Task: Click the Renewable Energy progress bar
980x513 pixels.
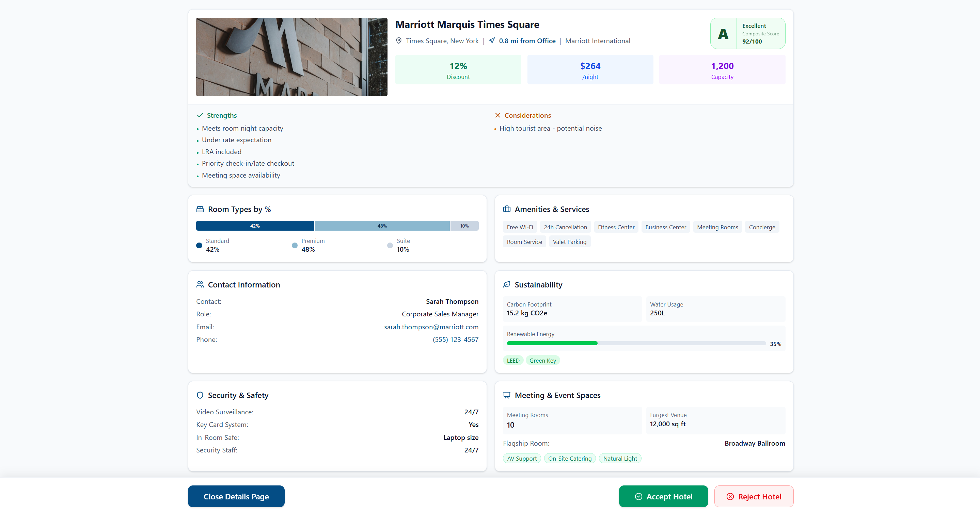Action: [x=636, y=344]
